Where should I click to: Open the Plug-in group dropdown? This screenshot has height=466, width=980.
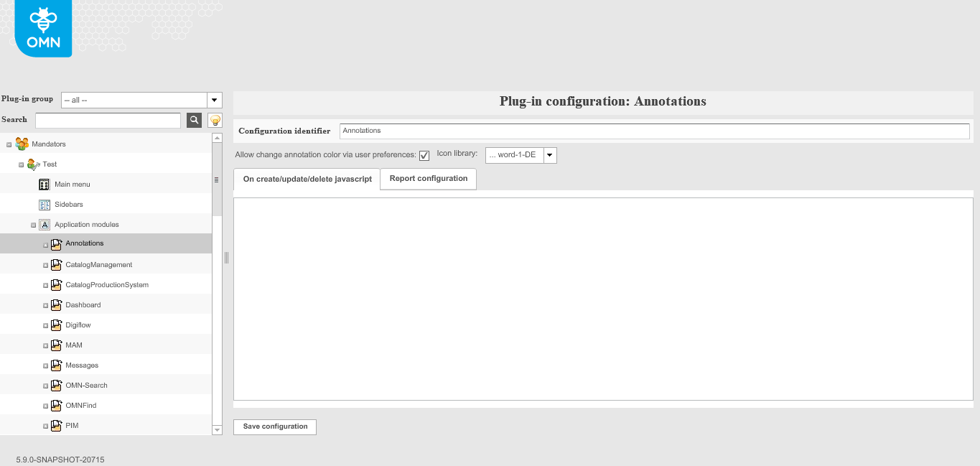point(213,100)
